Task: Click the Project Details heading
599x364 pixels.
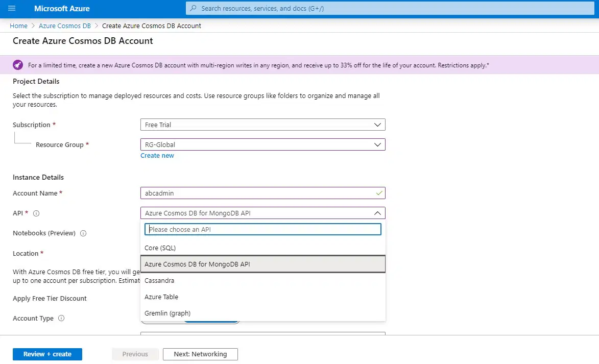Action: coord(36,81)
